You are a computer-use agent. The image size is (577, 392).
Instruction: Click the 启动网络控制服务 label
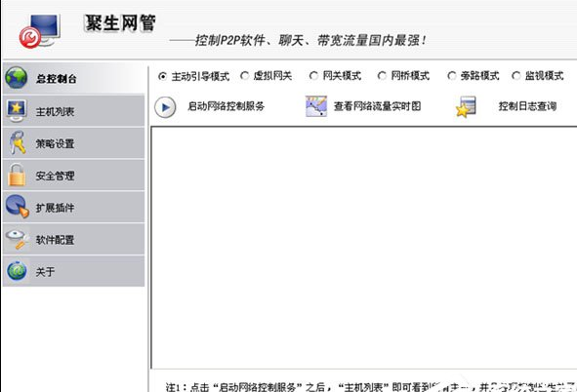click(x=226, y=106)
